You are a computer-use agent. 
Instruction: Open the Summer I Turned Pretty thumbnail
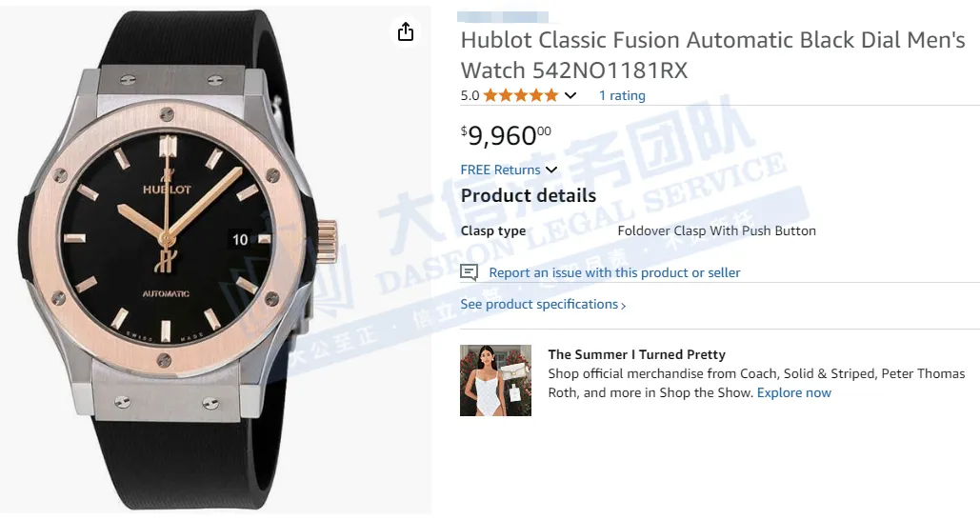tap(495, 380)
